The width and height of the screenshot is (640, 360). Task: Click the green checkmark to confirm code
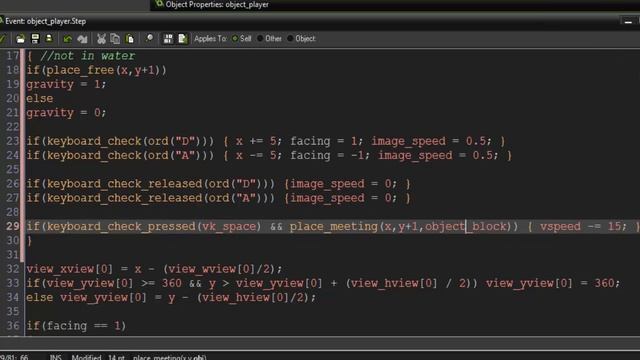[x=2, y=39]
